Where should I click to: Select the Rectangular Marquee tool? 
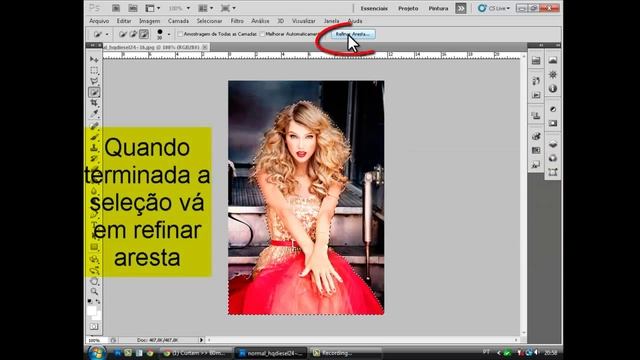(x=94, y=71)
